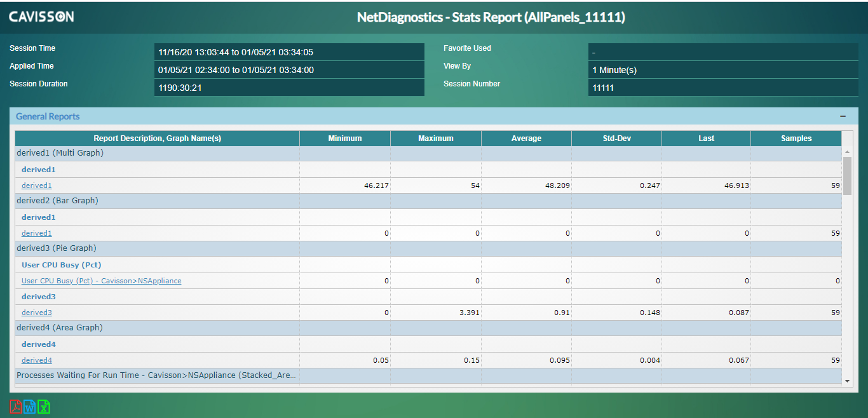Open derived1 link under derived2 (Bar Graph)
868x418 pixels.
pos(37,233)
